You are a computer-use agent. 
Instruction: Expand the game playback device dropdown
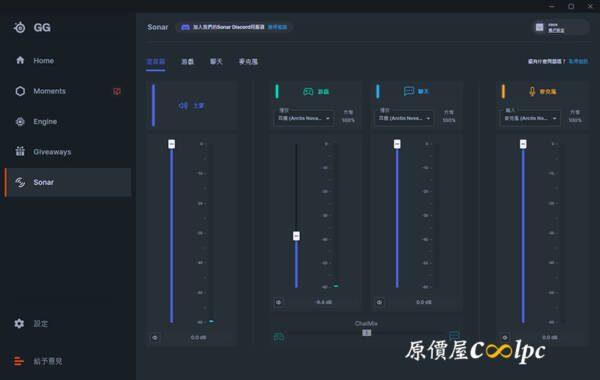click(x=304, y=118)
